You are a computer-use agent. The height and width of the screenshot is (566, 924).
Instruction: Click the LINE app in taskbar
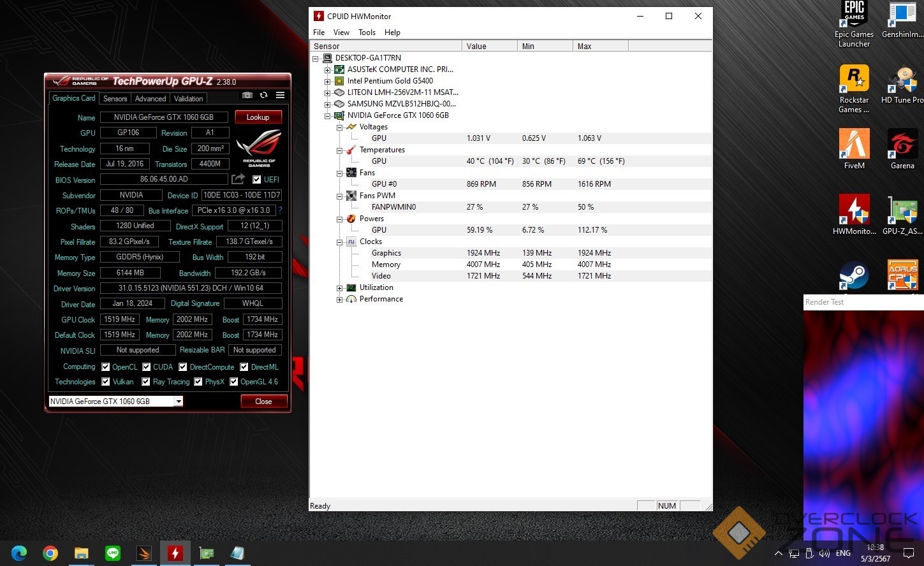113,553
